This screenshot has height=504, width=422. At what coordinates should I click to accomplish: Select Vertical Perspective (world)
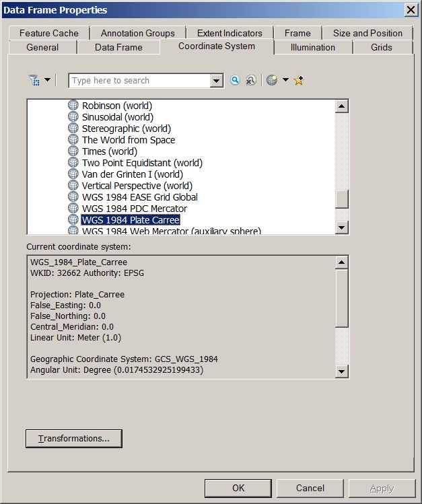point(137,186)
